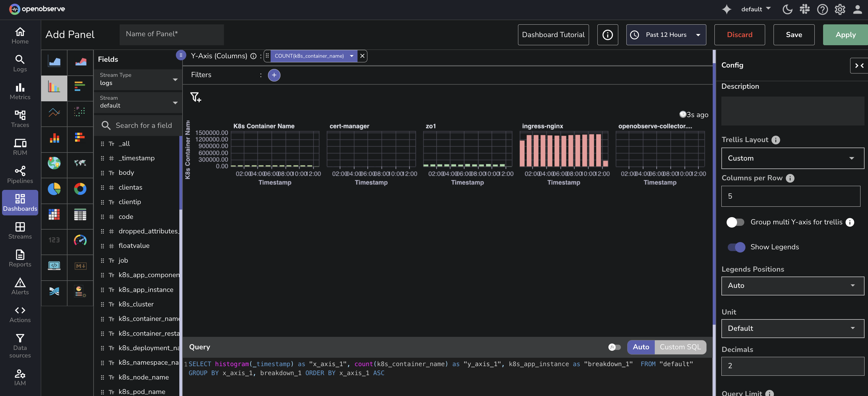Click the ingress-nginx trellis bar chart
The width and height of the screenshot is (868, 396).
[564, 150]
